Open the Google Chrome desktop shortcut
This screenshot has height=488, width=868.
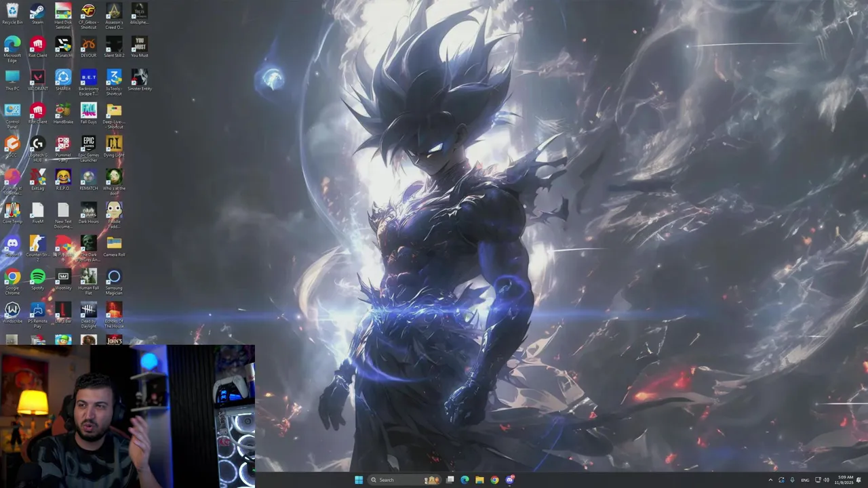click(12, 282)
